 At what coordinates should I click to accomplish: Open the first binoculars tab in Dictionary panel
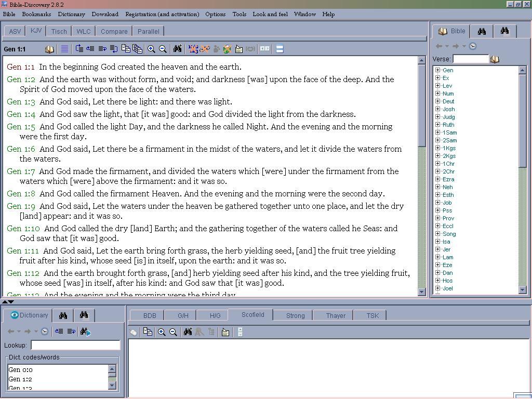(63, 315)
